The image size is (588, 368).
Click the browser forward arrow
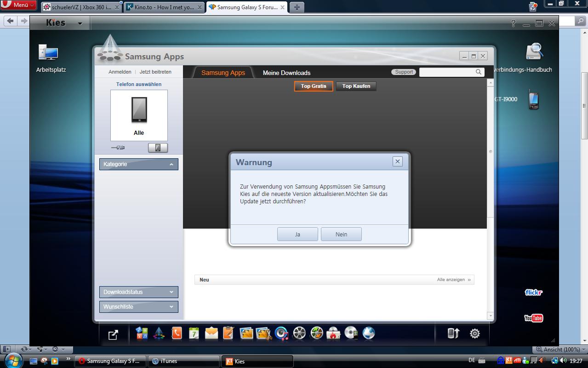click(x=24, y=21)
